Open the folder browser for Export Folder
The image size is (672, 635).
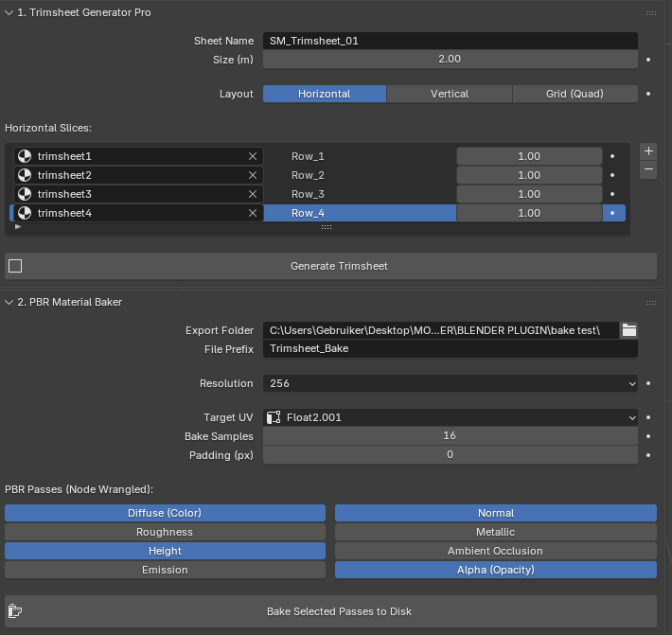pos(629,330)
